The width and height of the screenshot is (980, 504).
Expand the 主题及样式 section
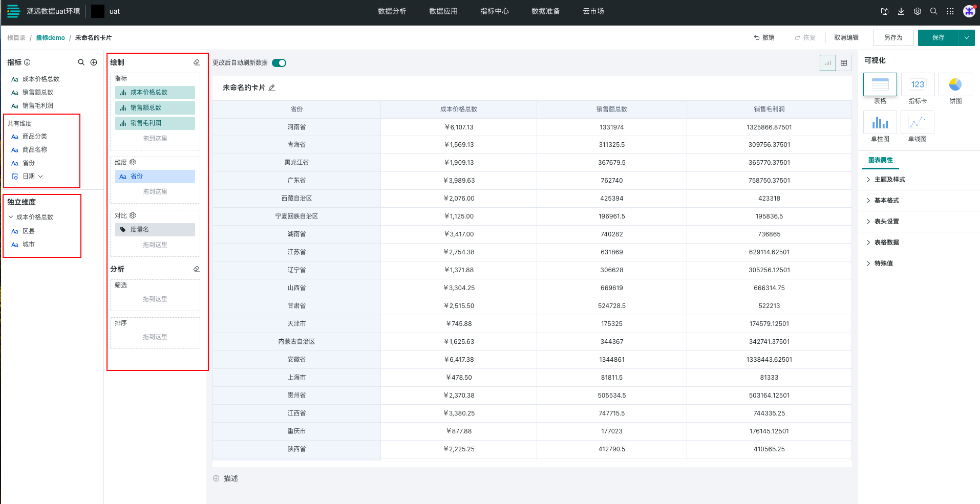(889, 180)
